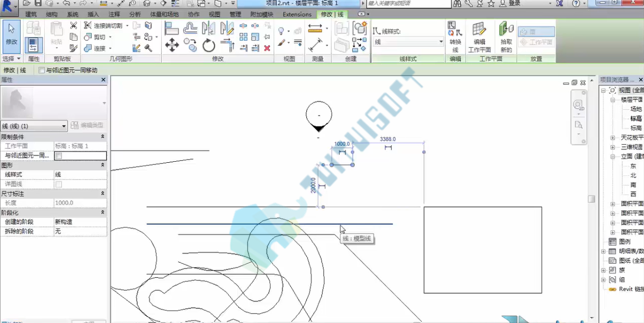
Task: Click the red Delete X icon
Action: [x=267, y=48]
